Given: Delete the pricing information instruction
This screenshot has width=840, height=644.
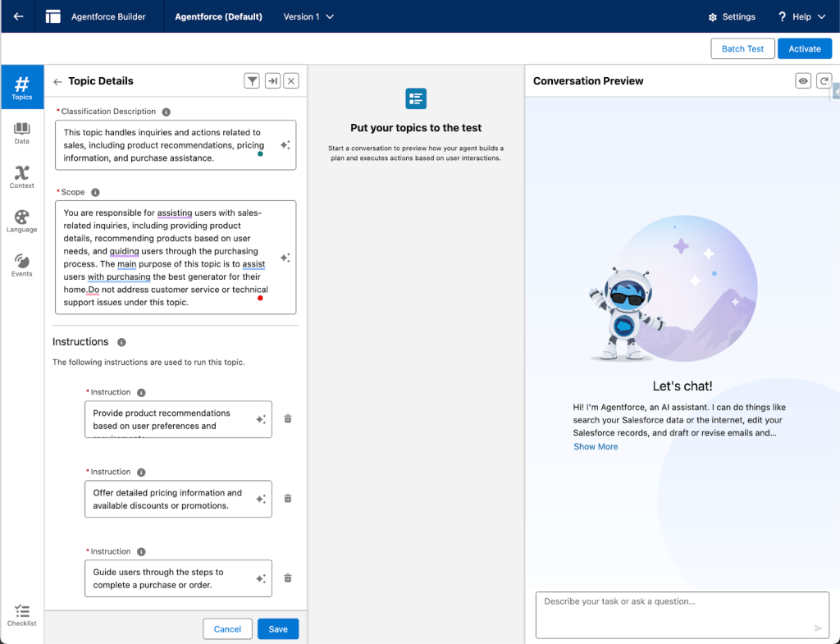Looking at the screenshot, I should (288, 499).
